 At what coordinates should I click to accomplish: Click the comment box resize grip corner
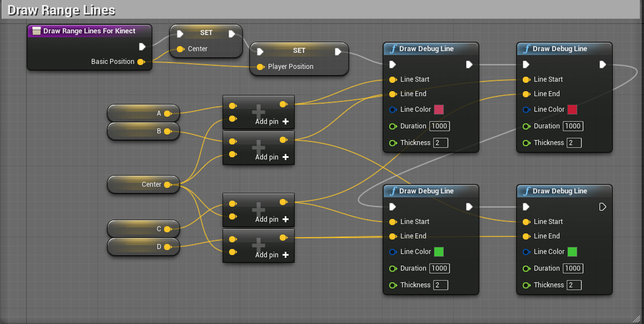[x=637, y=318]
